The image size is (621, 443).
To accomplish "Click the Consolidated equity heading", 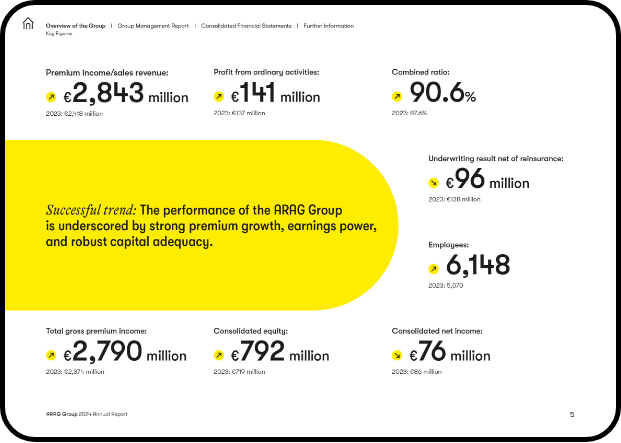I will pyautogui.click(x=250, y=330).
